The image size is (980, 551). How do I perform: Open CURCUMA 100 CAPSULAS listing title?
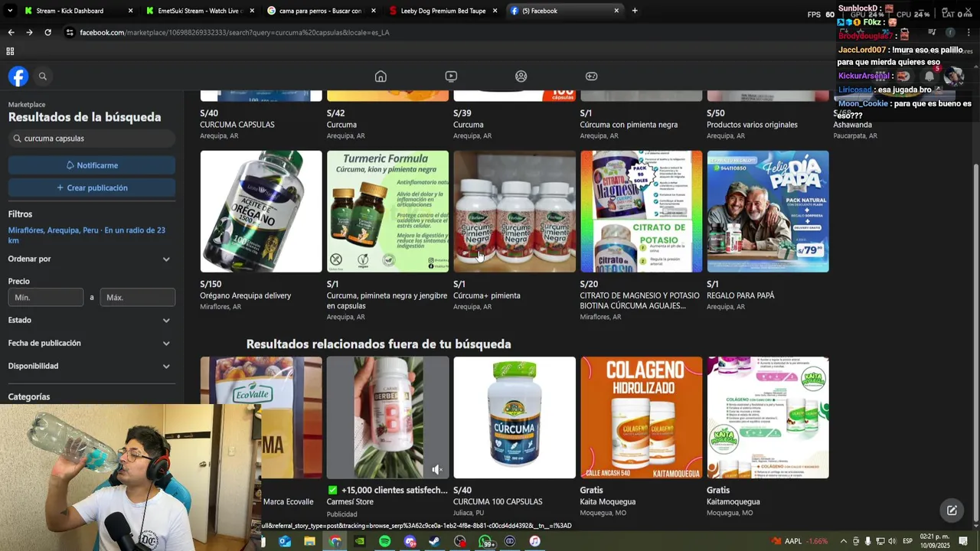tap(498, 501)
